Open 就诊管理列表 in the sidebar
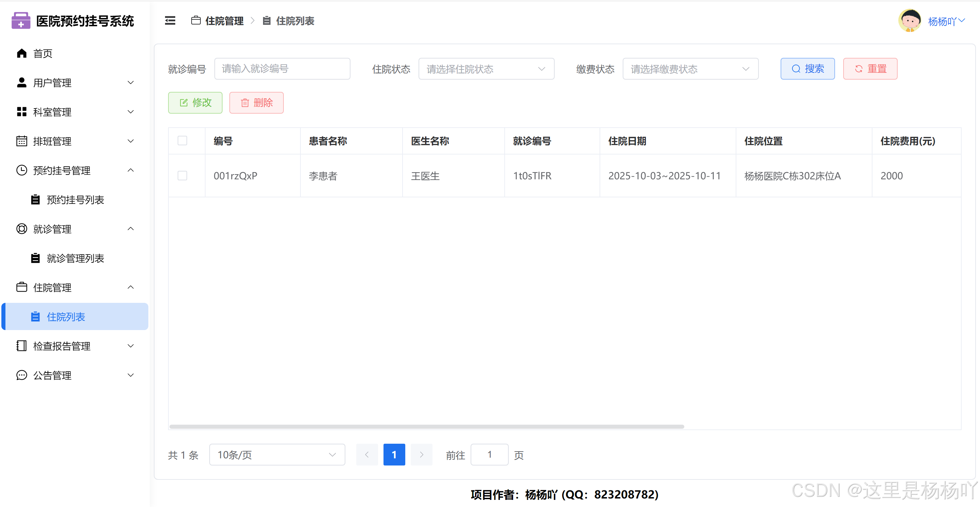 tap(75, 258)
